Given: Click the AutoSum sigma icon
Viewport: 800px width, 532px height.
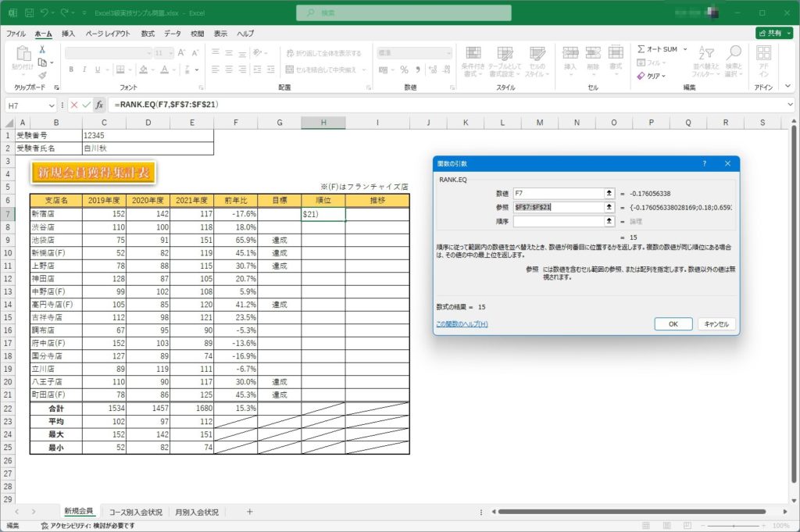Looking at the screenshot, I should [x=641, y=49].
